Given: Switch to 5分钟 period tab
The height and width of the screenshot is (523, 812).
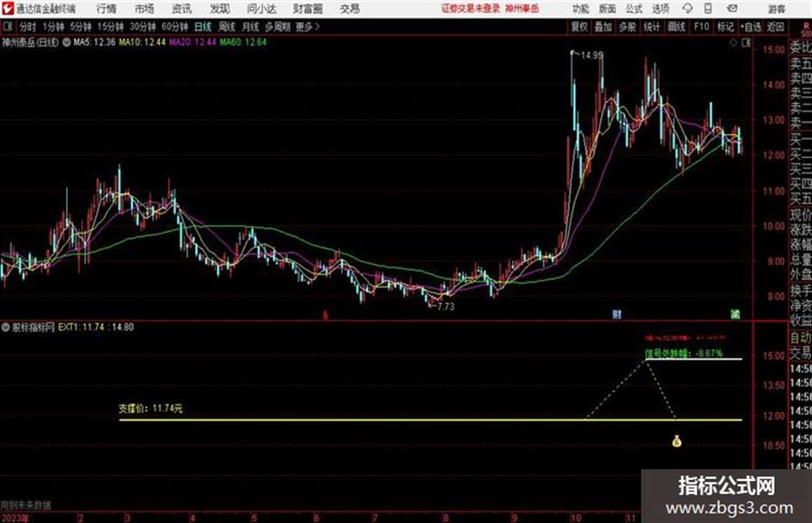Looking at the screenshot, I should (x=80, y=27).
